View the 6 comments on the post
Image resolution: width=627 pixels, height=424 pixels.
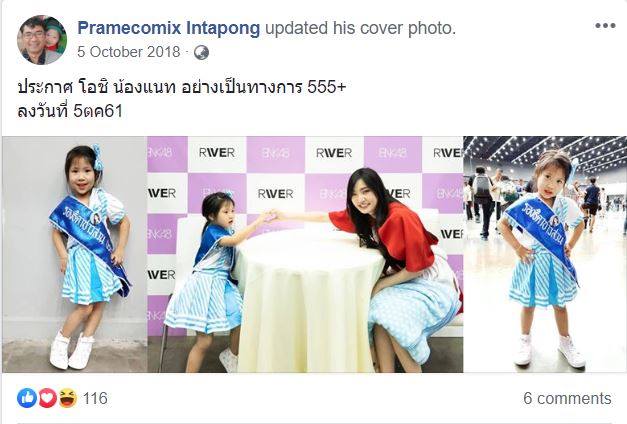(567, 398)
